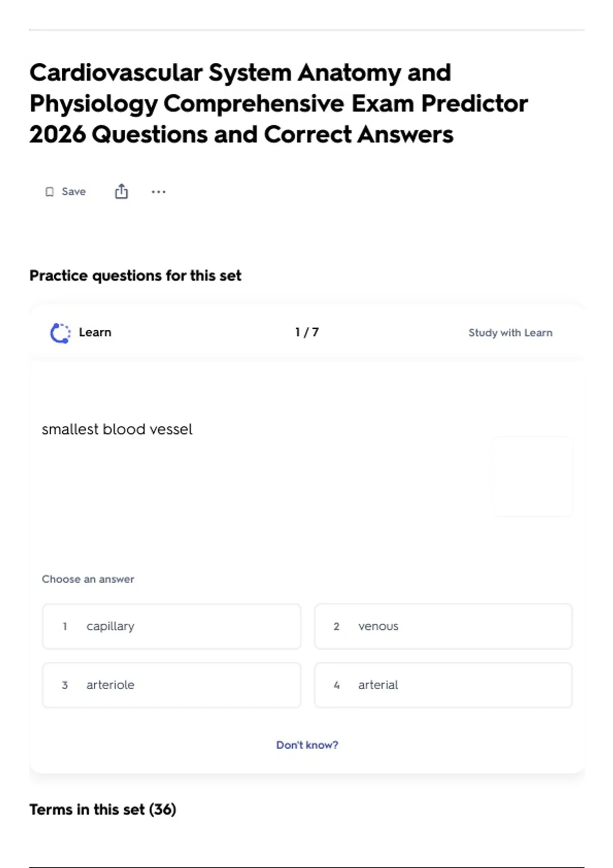This screenshot has width=613, height=868.
Task: Click the Terms in this set (36) heading
Action: pos(103,810)
